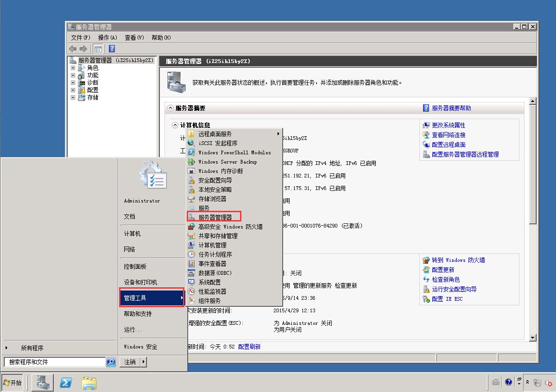Click the 配置刷新 link
Viewport: 556px width, 392px height.
pyautogui.click(x=249, y=347)
